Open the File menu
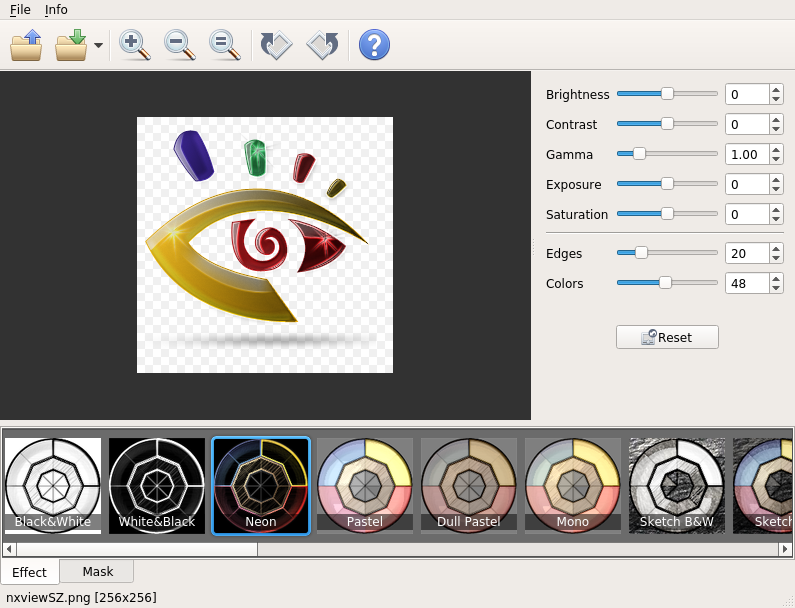 (20, 9)
